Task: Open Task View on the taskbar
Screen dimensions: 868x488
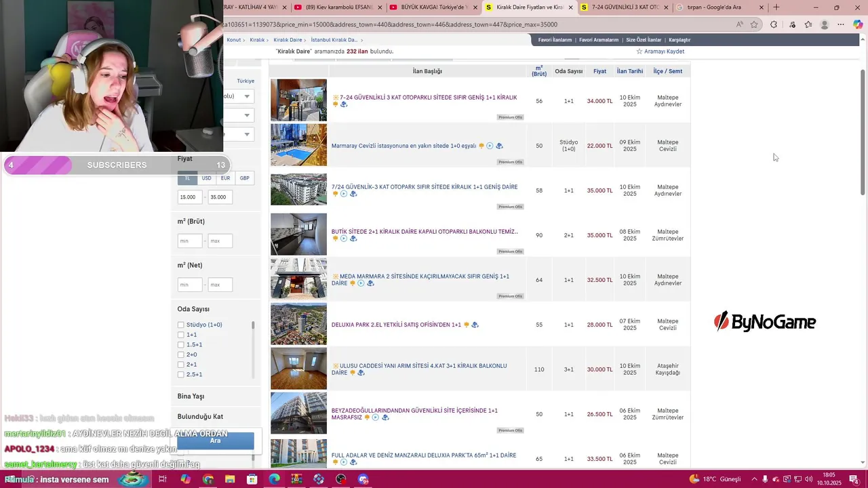Action: [163, 479]
